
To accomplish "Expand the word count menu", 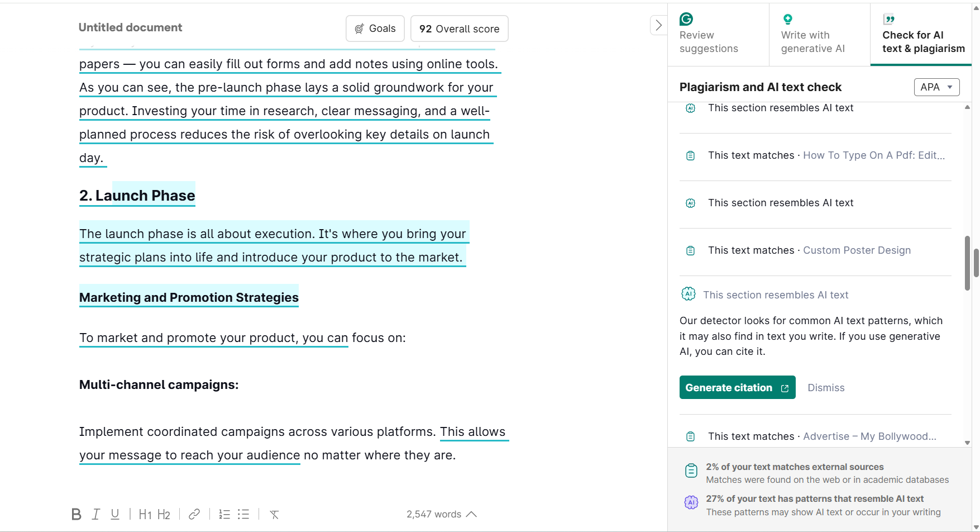I will (x=441, y=514).
